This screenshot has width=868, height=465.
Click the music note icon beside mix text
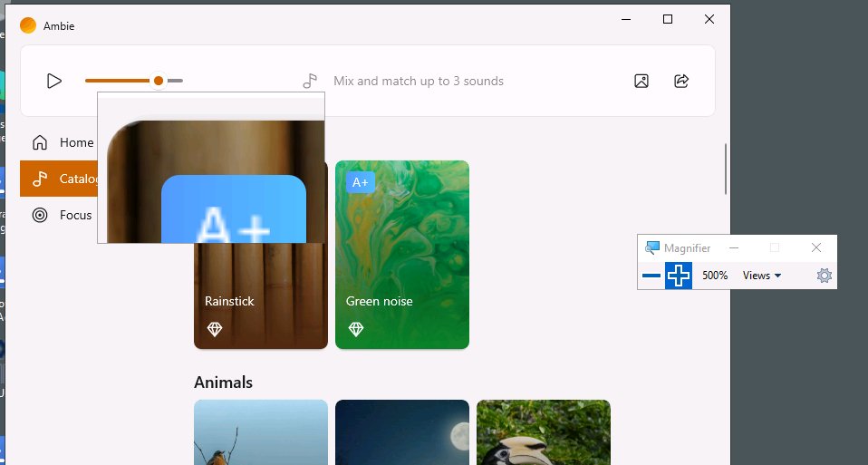310,81
